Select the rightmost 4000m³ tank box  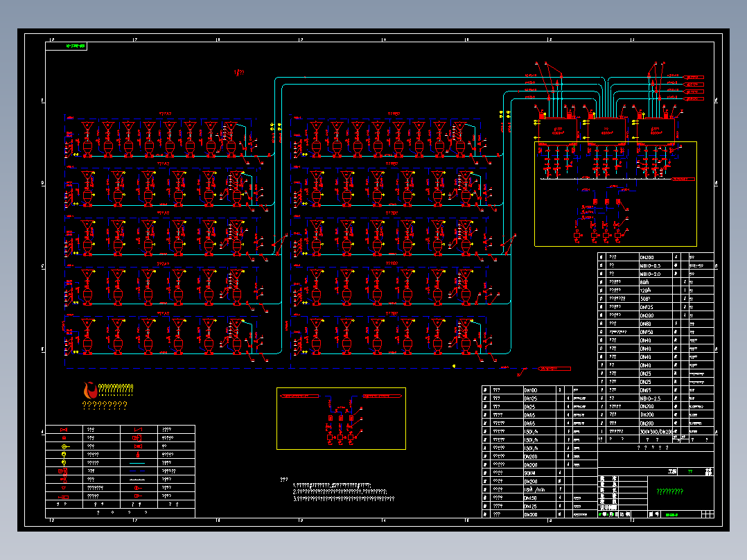pyautogui.click(x=656, y=130)
